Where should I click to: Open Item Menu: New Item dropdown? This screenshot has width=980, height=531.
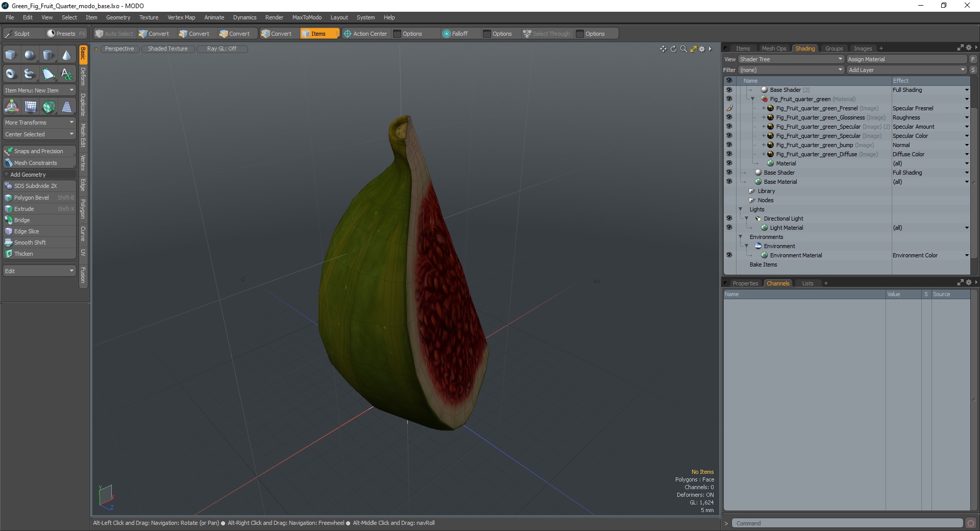39,90
